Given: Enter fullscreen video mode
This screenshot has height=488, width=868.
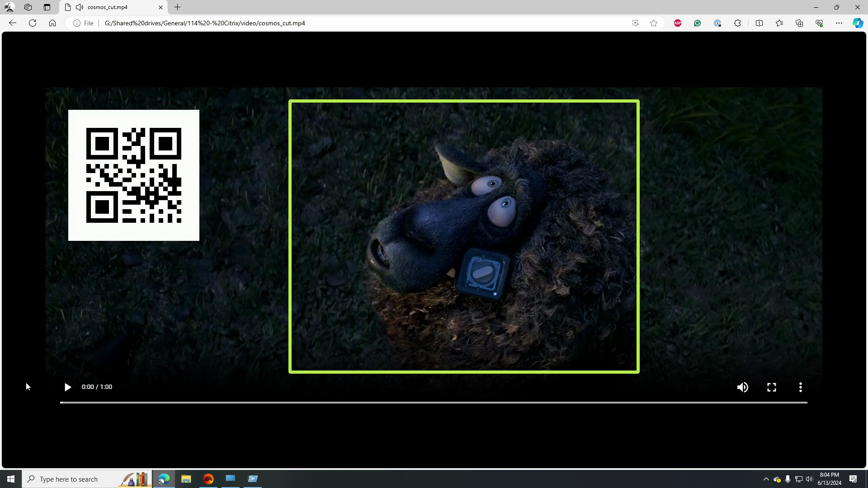Looking at the screenshot, I should 772,387.
